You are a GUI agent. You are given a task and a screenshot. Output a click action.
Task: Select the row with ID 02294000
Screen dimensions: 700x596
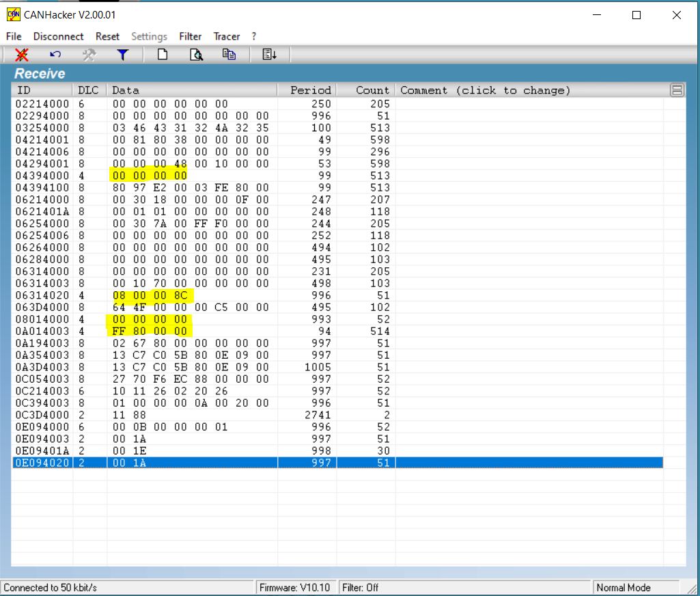tap(337, 116)
